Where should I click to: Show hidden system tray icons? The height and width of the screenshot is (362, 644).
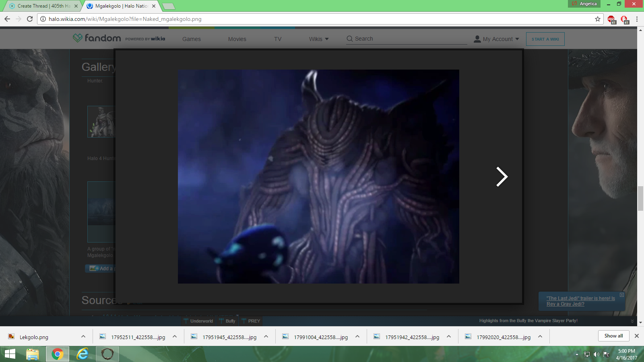tap(577, 354)
